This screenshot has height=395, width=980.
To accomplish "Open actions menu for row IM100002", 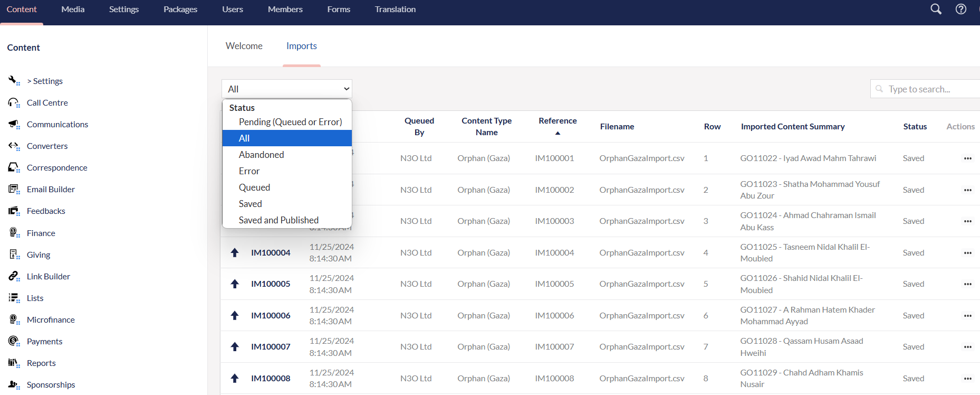I will click(967, 190).
